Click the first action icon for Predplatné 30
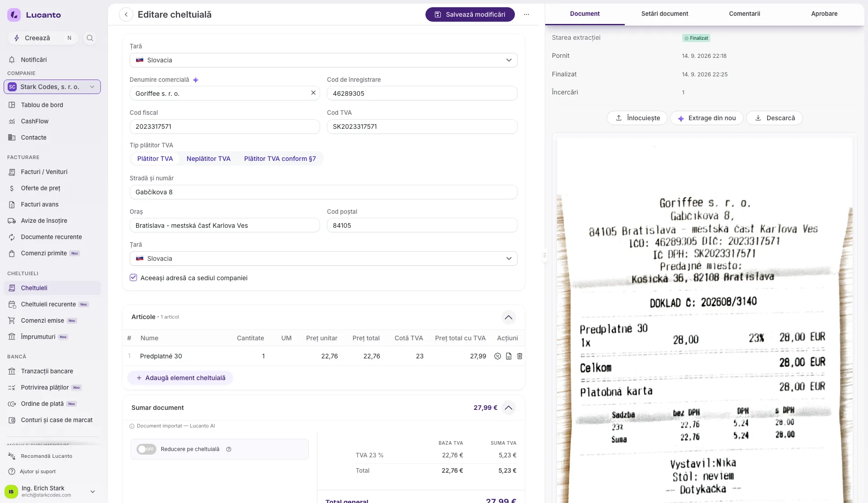 (498, 356)
